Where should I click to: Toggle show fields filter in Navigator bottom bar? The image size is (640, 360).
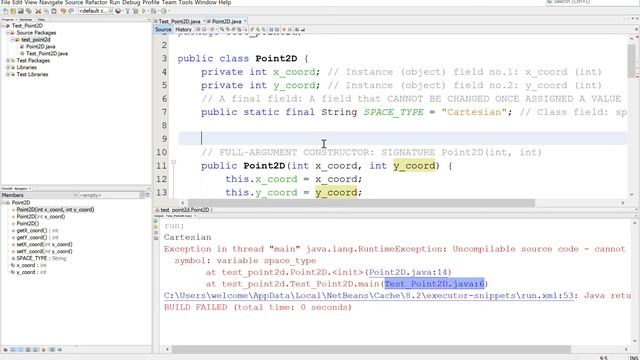pyautogui.click(x=13, y=350)
